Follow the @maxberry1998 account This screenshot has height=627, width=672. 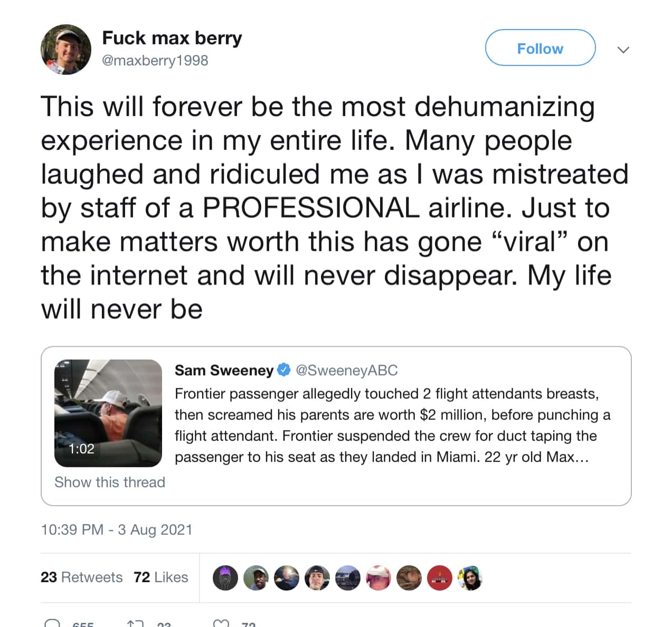pos(540,48)
